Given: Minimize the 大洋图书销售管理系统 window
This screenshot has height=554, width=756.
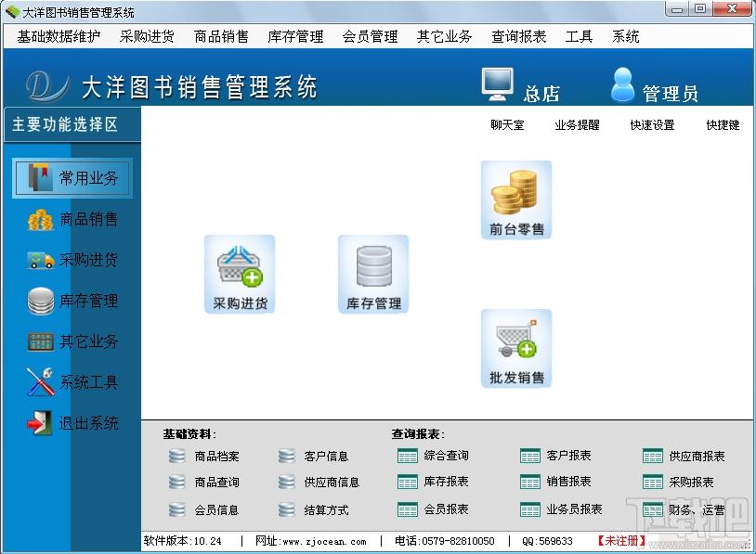Looking at the screenshot, I should [677, 9].
